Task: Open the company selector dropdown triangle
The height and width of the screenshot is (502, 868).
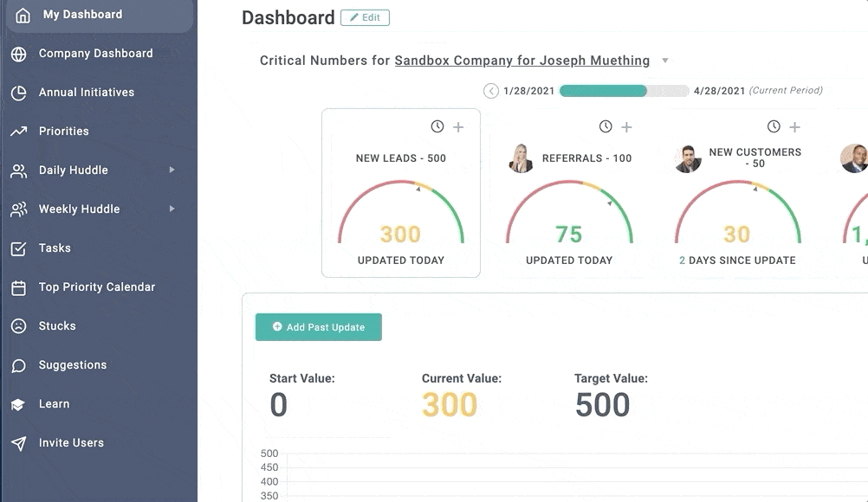Action: point(665,61)
